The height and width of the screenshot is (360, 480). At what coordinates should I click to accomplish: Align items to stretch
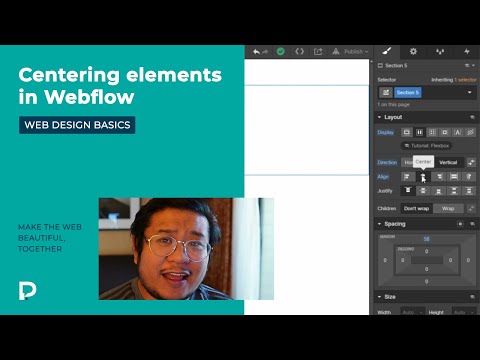point(454,177)
